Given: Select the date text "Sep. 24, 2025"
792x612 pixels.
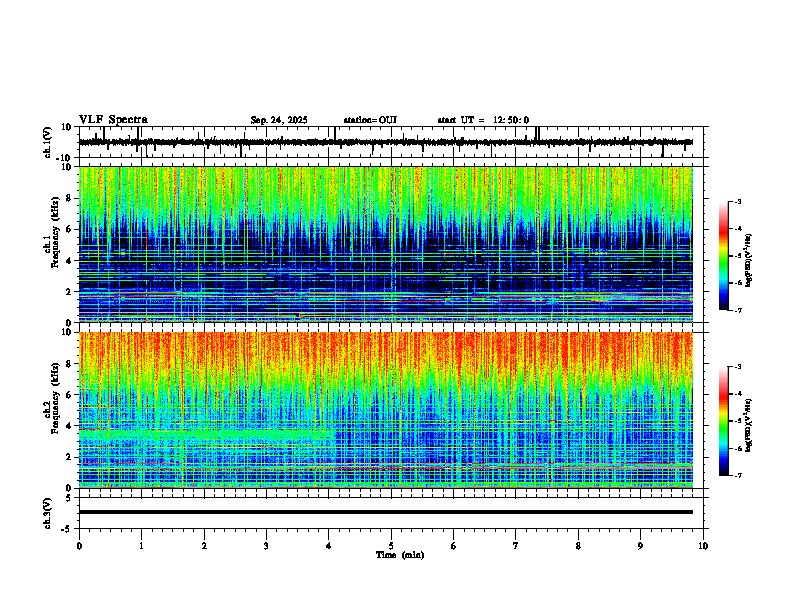Looking at the screenshot, I should click(279, 120).
